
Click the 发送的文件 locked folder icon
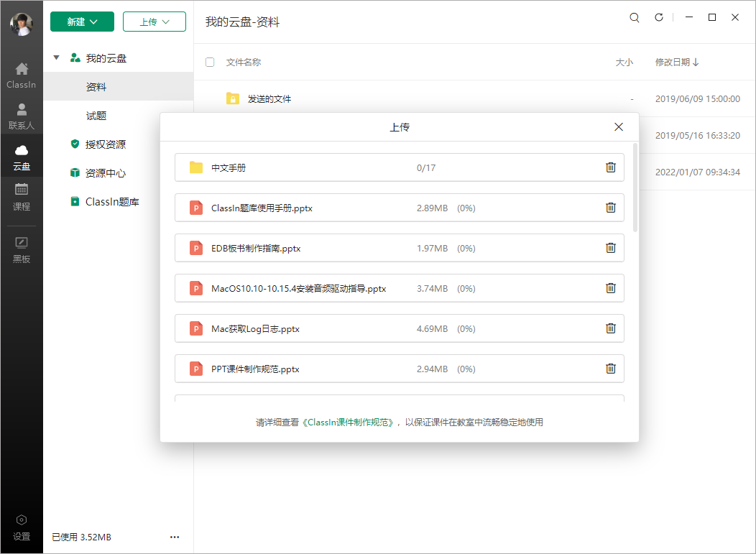(x=233, y=99)
